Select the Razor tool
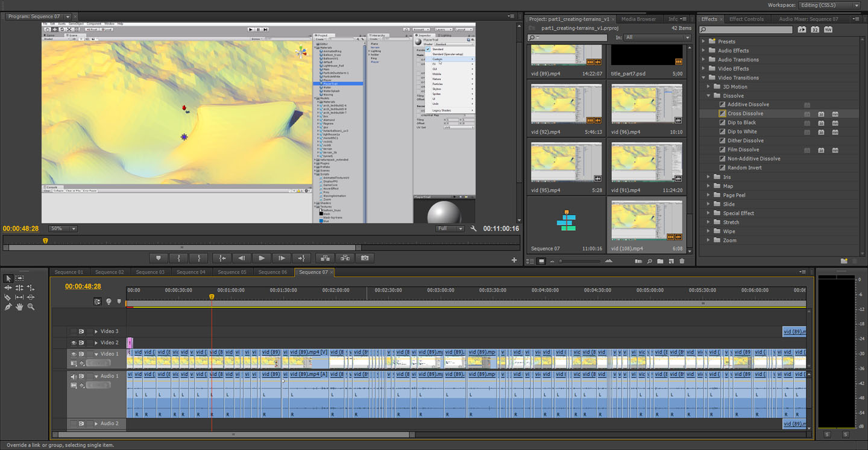This screenshot has height=450, width=868. tap(8, 298)
